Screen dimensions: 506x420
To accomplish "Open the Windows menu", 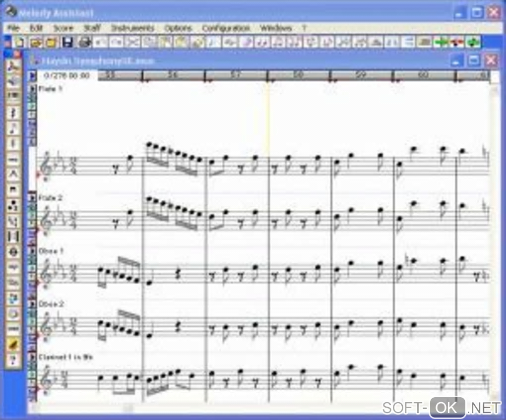I will click(276, 28).
